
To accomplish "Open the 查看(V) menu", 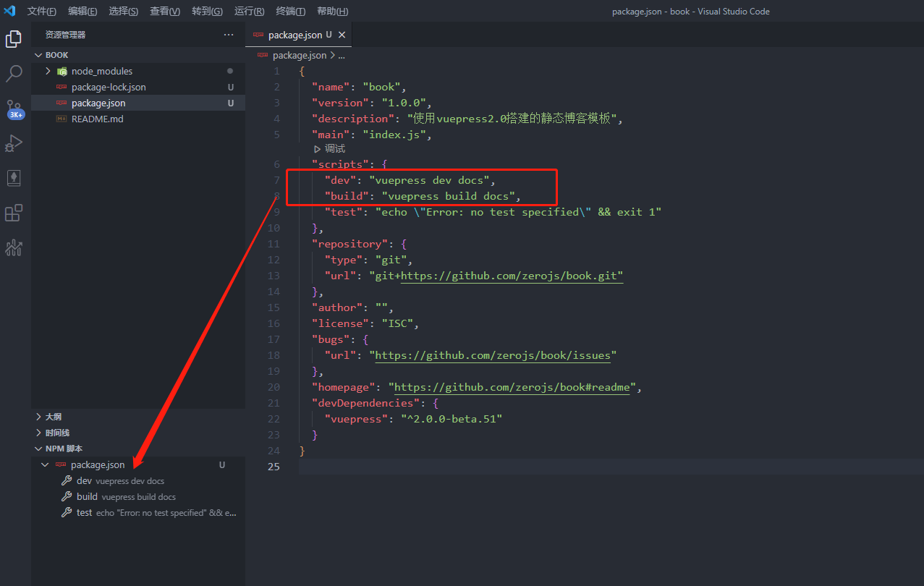I will [165, 12].
